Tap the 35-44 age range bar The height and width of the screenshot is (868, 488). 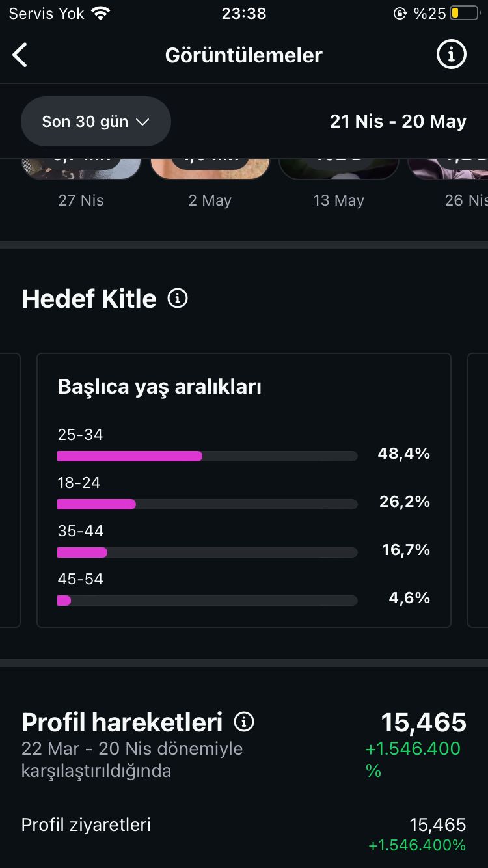coord(207,552)
